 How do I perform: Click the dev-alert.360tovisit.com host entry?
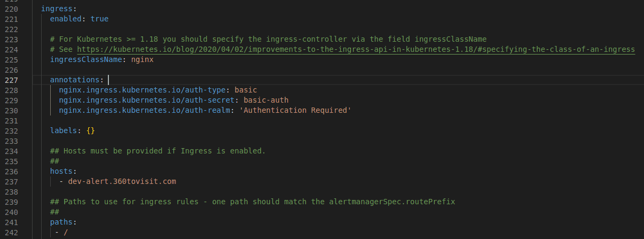pos(122,181)
